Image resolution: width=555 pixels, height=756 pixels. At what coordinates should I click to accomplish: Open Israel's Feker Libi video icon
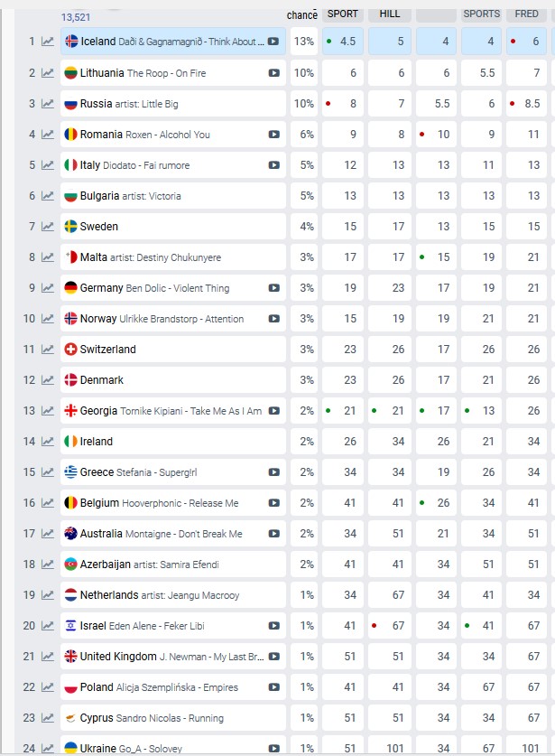273,626
